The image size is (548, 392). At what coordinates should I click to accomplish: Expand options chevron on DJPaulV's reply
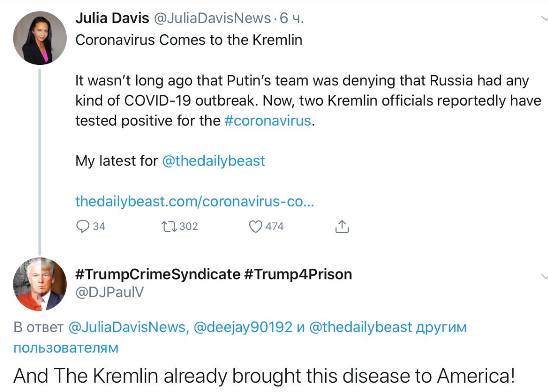pyautogui.click(x=543, y=277)
